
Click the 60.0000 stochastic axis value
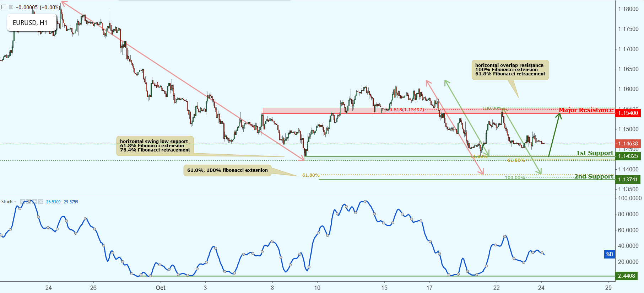pyautogui.click(x=628, y=230)
